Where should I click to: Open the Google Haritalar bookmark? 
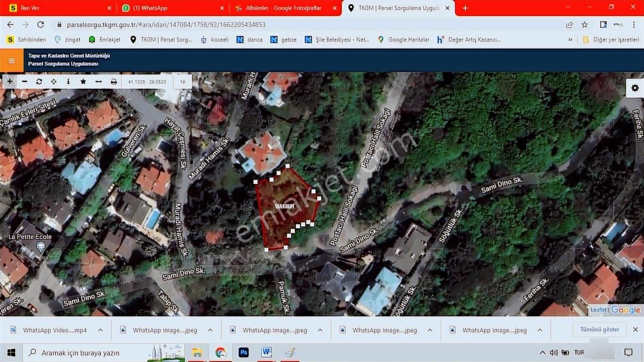tap(403, 40)
